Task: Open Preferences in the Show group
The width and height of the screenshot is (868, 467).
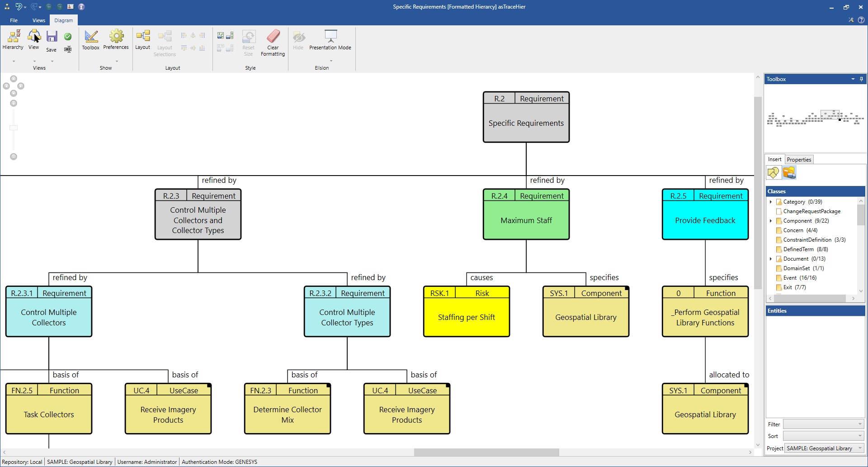Action: (x=116, y=40)
